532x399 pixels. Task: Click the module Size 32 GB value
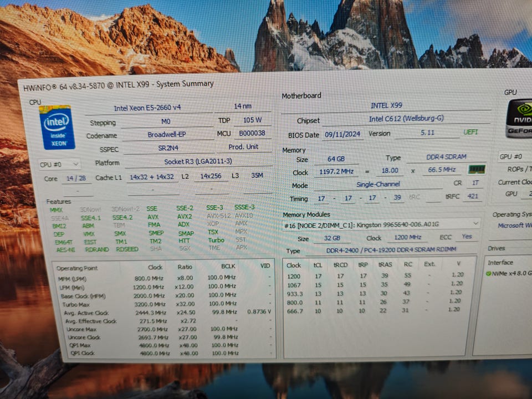pos(332,238)
